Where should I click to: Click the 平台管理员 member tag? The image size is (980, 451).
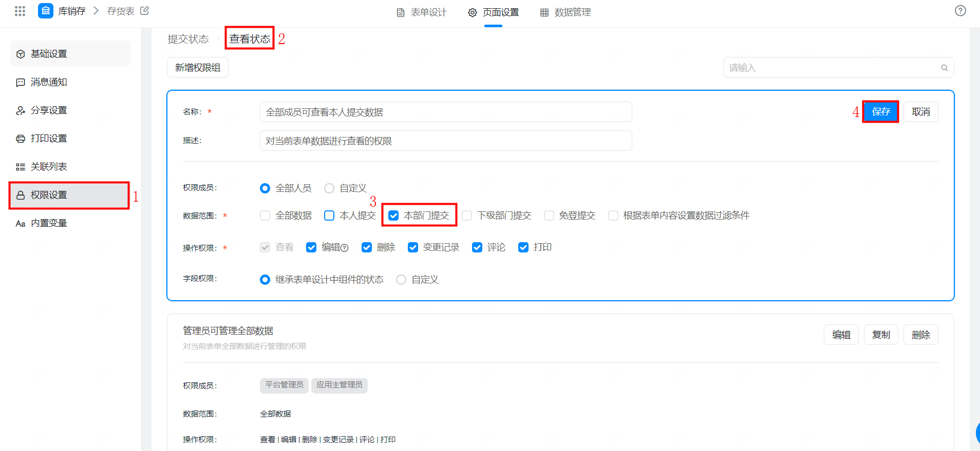[284, 385]
